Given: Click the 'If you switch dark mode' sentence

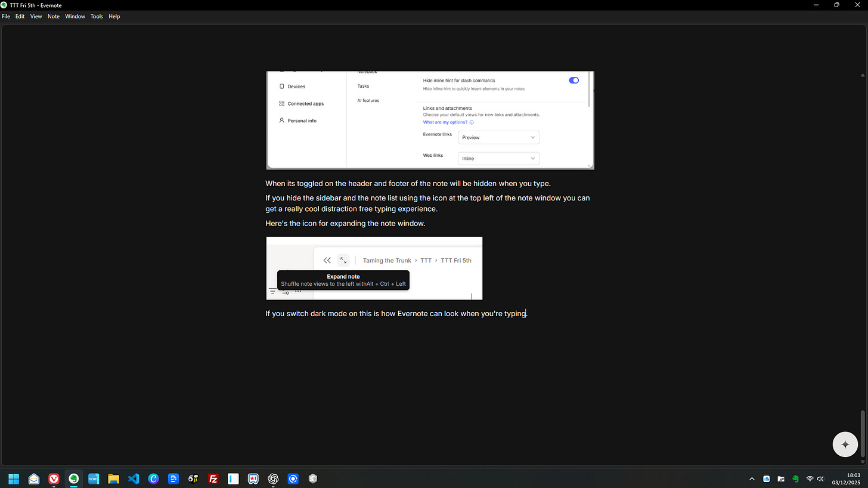Looking at the screenshot, I should pyautogui.click(x=396, y=313).
